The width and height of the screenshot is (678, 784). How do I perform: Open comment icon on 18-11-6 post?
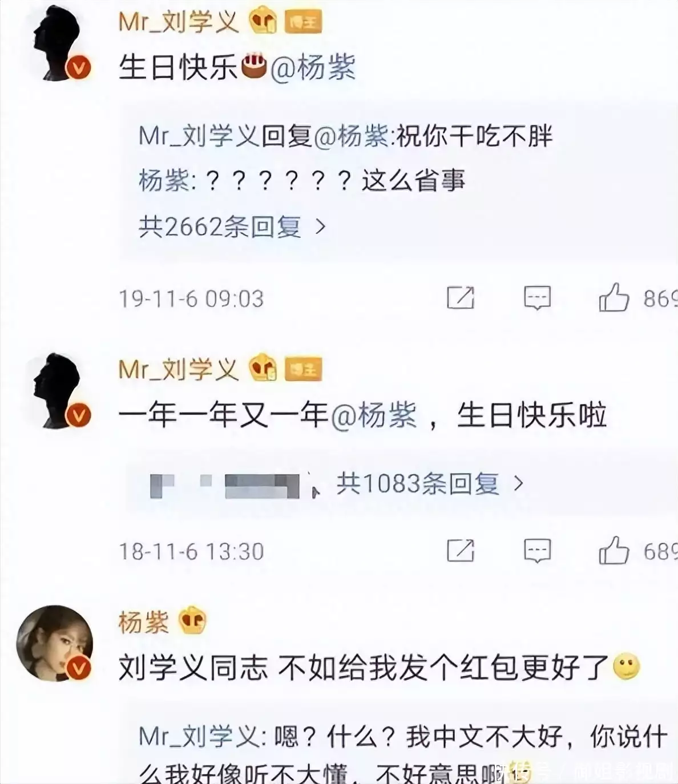[537, 551]
